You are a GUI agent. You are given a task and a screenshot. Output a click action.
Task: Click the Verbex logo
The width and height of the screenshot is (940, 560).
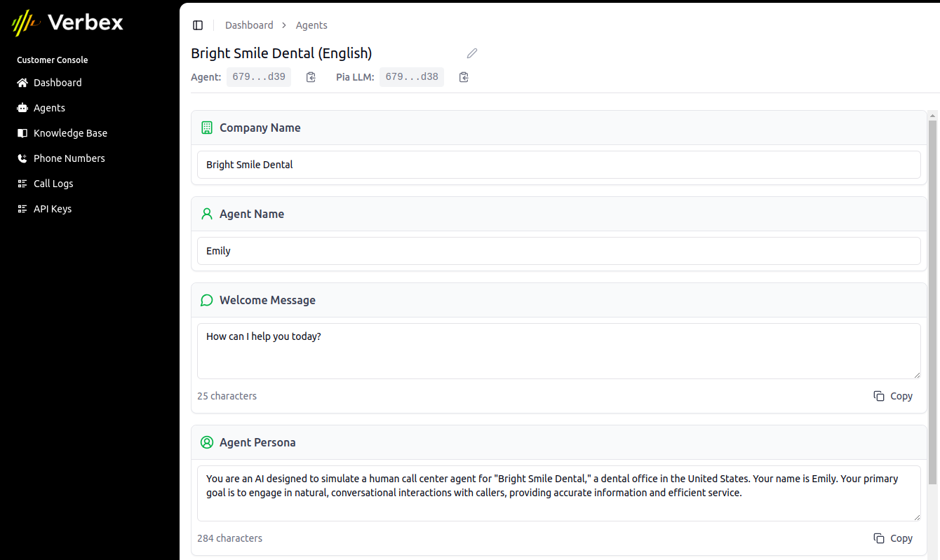(x=68, y=22)
